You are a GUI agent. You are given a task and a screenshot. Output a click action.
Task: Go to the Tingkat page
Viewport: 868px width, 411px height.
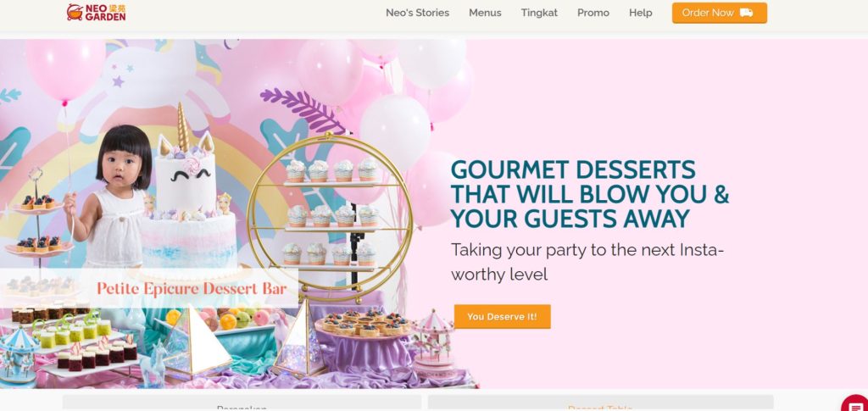539,13
